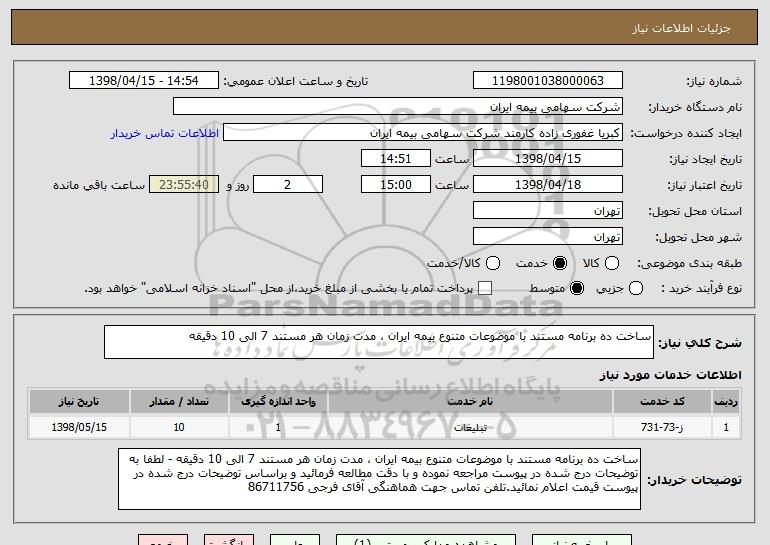The width and height of the screenshot is (770, 545).
Task: Click the requester field کبریا غفوری زاده
Action: tap(423, 133)
